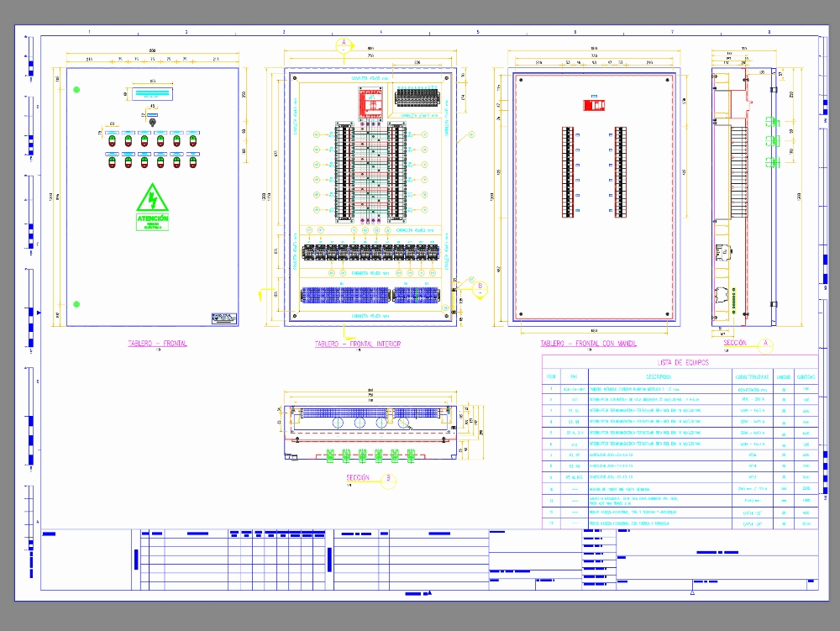The height and width of the screenshot is (631, 840).
Task: Click the black selector switch on front panel
Action: point(153,121)
